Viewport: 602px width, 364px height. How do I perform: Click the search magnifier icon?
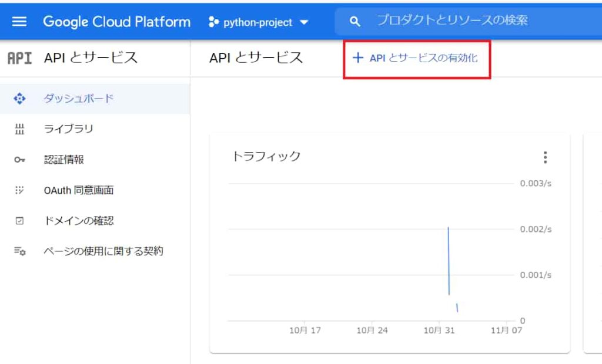pos(354,21)
